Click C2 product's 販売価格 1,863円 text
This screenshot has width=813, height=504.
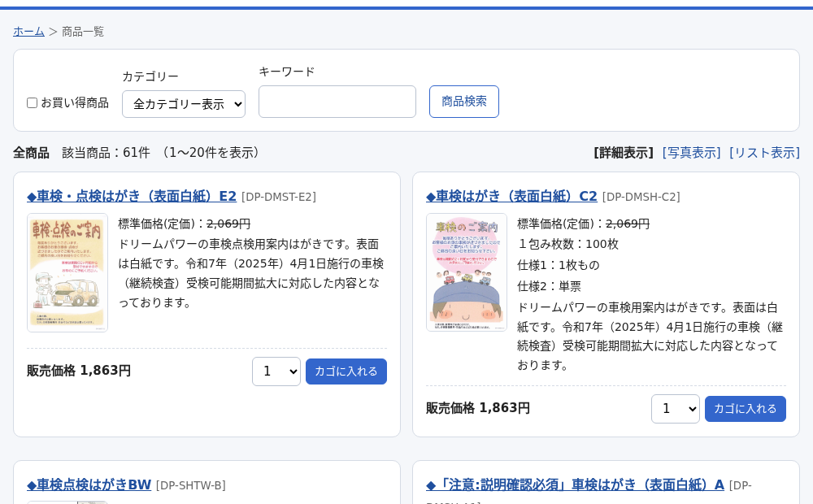[478, 408]
